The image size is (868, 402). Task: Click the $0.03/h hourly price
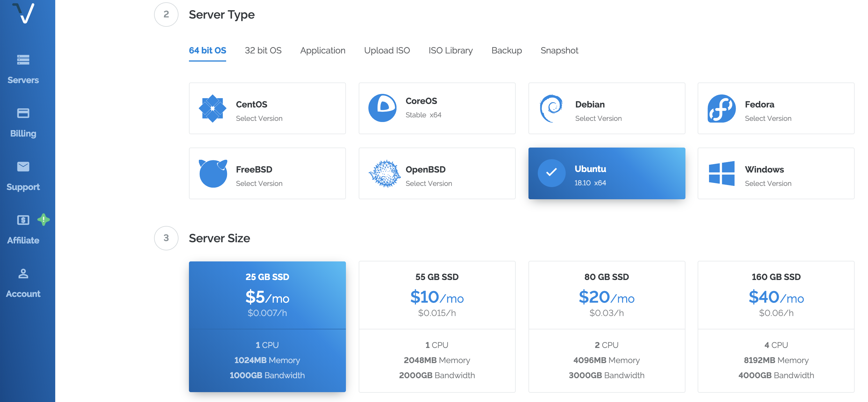tap(606, 313)
